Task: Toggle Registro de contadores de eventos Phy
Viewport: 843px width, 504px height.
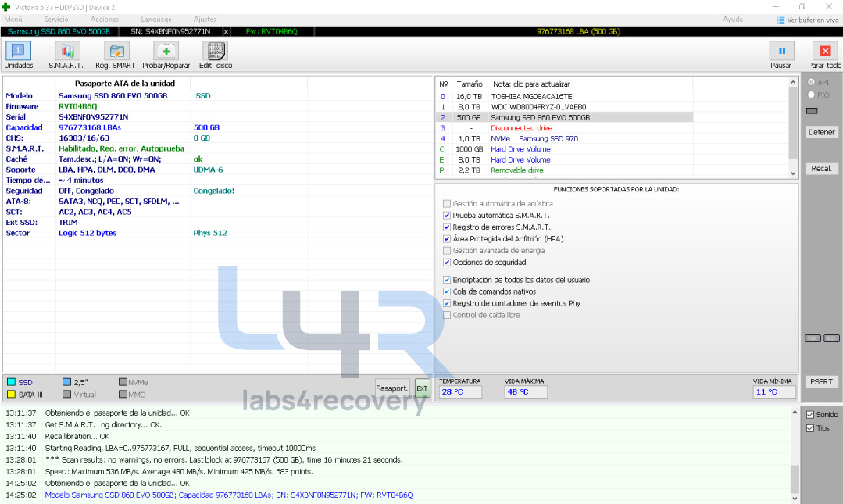Action: (447, 303)
